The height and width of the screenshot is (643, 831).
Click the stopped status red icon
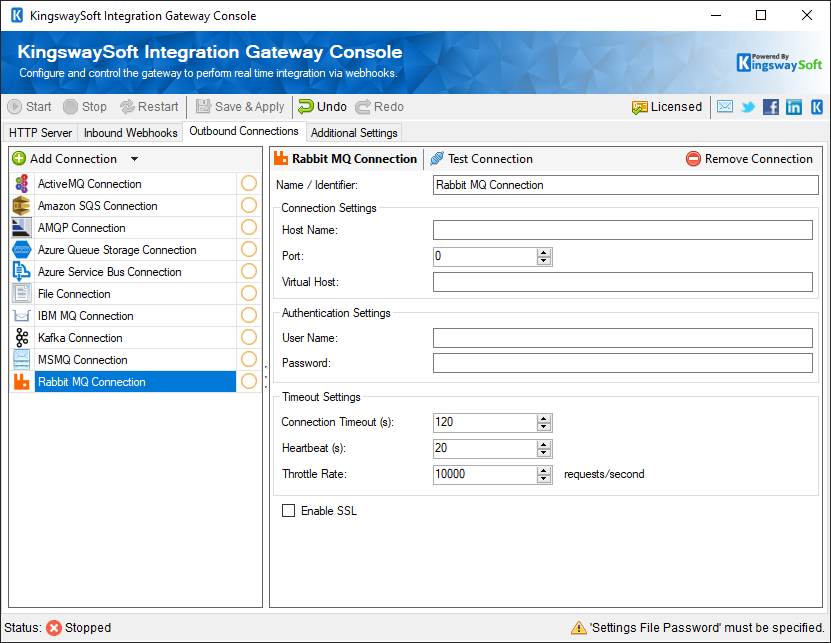[x=54, y=628]
